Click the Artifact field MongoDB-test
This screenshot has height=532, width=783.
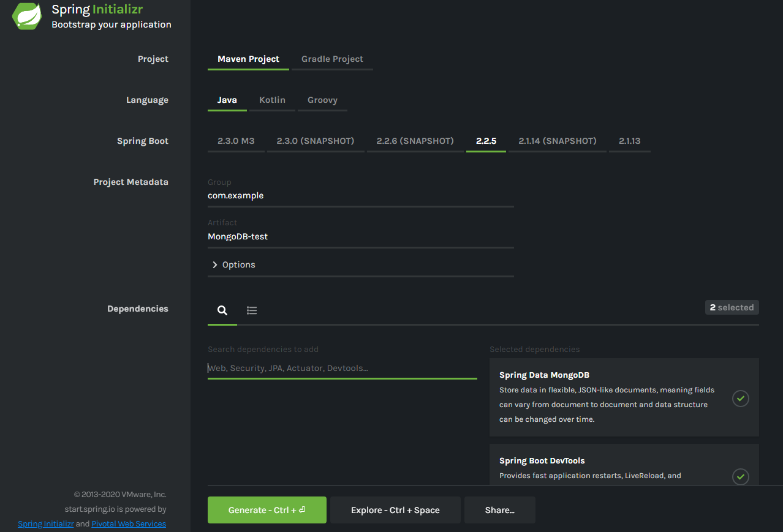point(361,236)
